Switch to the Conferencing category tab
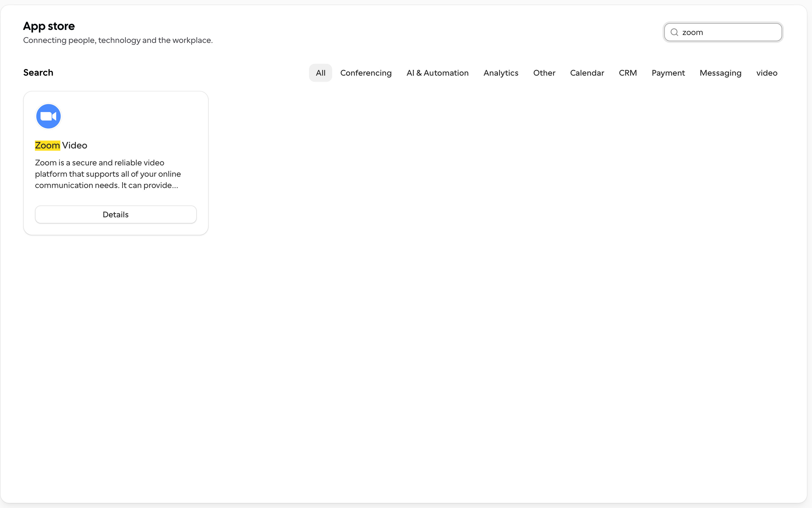The width and height of the screenshot is (812, 508). (366, 73)
